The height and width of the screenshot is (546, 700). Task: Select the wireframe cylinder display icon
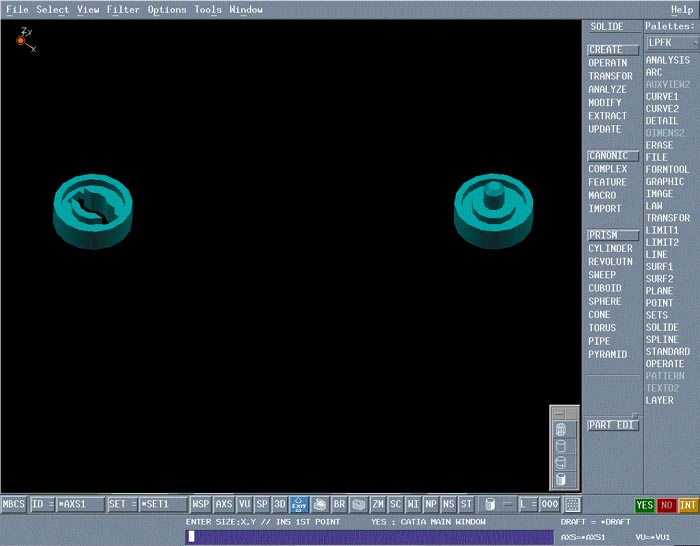pos(561,429)
